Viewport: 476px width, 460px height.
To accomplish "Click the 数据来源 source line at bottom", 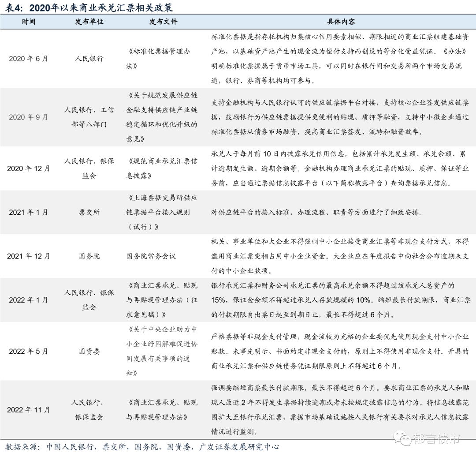I will [x=142, y=447].
